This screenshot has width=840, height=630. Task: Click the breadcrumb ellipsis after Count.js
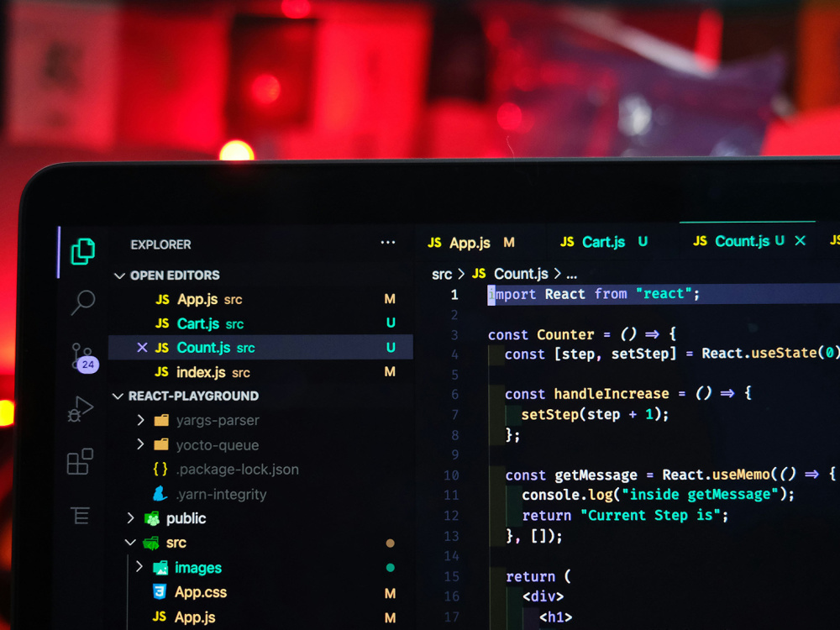click(x=571, y=276)
